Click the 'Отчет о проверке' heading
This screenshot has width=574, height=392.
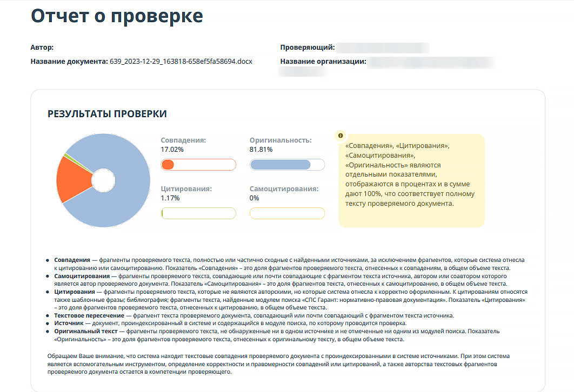point(117,16)
